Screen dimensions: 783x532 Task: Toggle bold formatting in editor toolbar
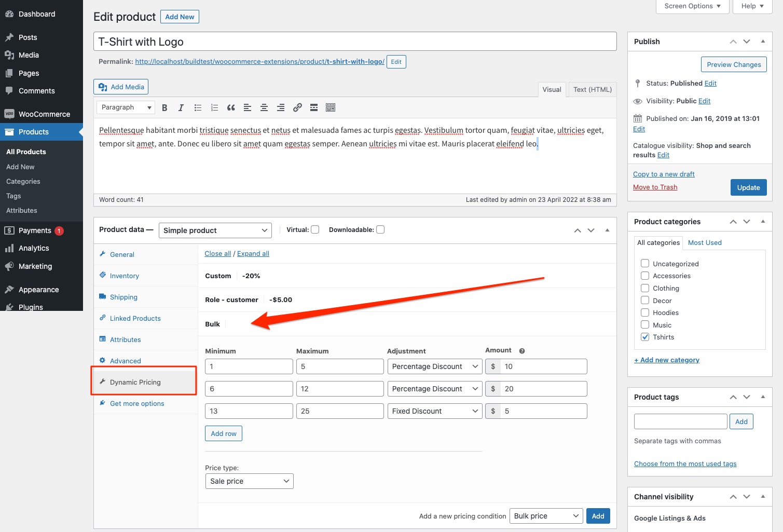pos(164,107)
